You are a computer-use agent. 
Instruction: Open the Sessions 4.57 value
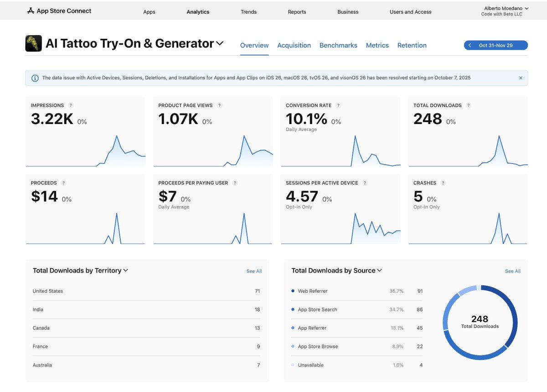(302, 196)
